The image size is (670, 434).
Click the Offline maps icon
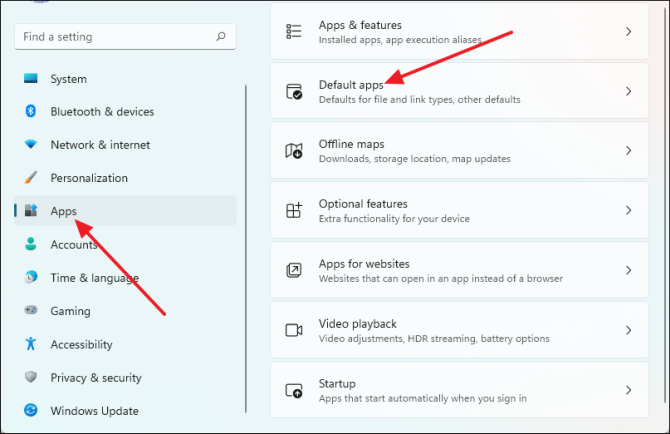[x=294, y=151]
